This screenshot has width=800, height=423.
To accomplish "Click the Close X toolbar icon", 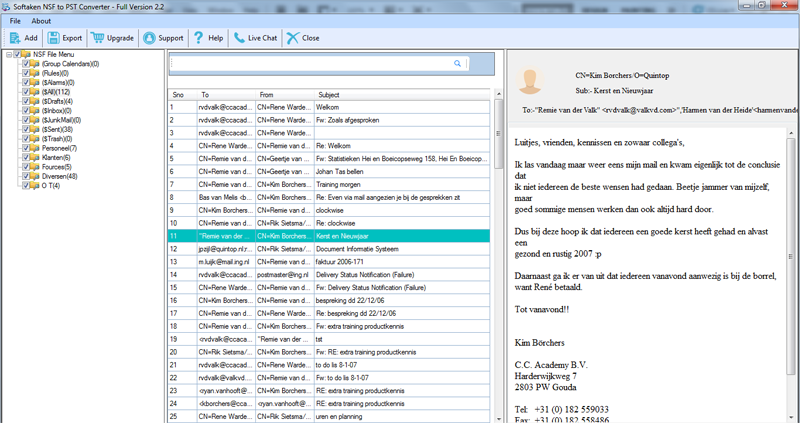I will (292, 38).
